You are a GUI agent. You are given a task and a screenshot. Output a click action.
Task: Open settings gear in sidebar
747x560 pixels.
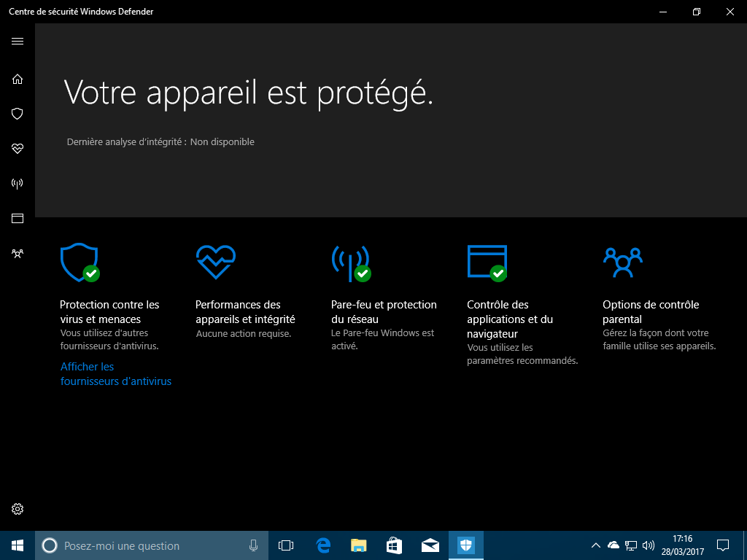[18, 509]
